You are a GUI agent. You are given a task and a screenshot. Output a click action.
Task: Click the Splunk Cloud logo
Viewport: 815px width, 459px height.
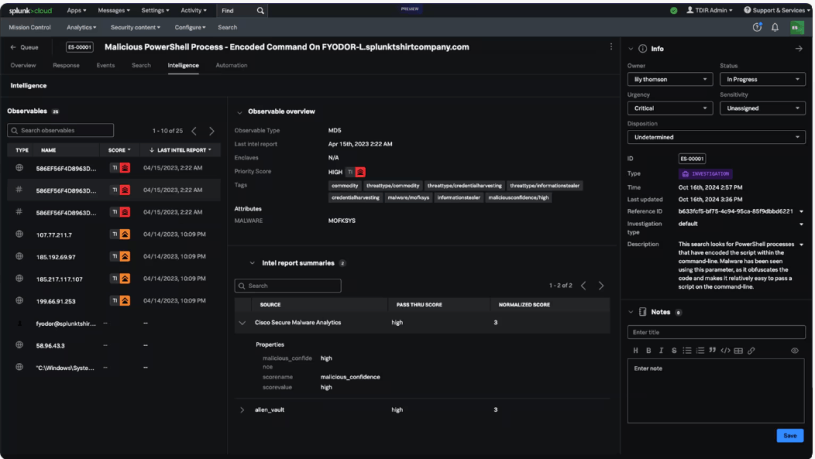point(30,10)
